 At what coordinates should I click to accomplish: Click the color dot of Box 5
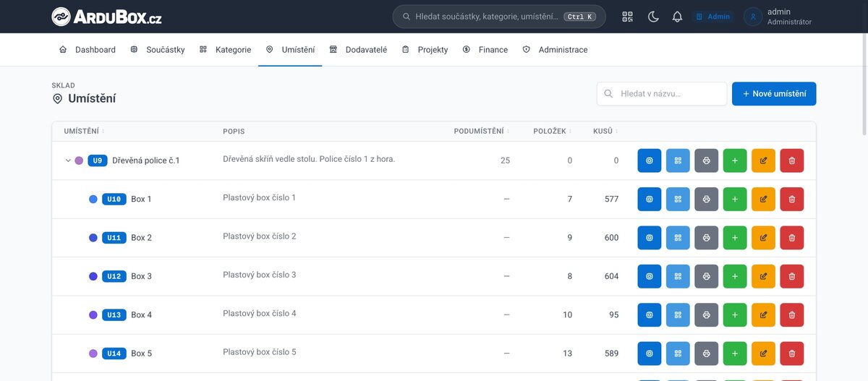(93, 354)
